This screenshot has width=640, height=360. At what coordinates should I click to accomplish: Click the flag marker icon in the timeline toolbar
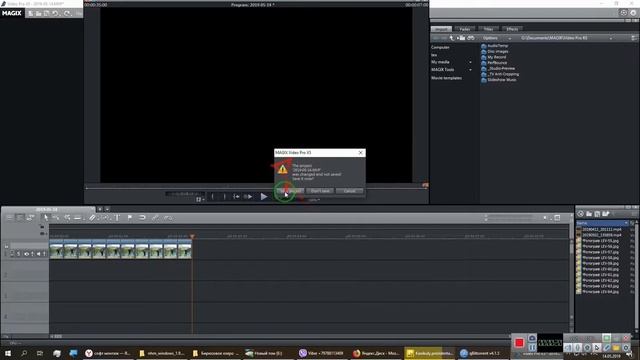130,218
